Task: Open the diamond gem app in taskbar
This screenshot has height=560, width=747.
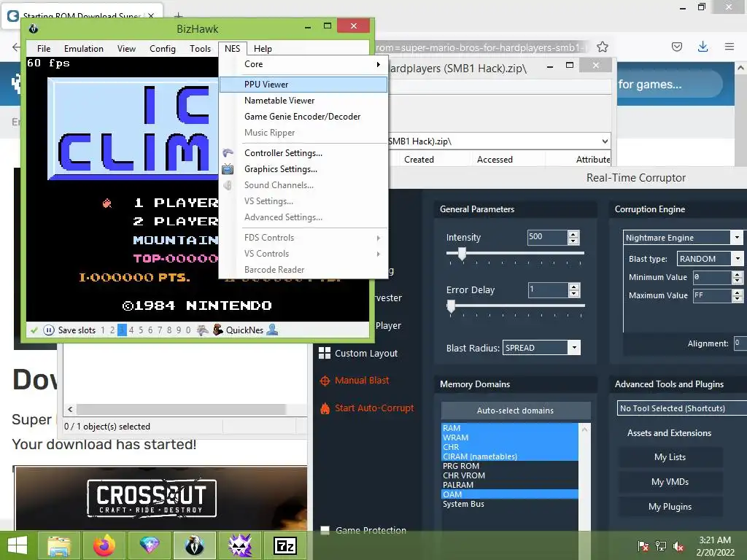Action: 149,545
